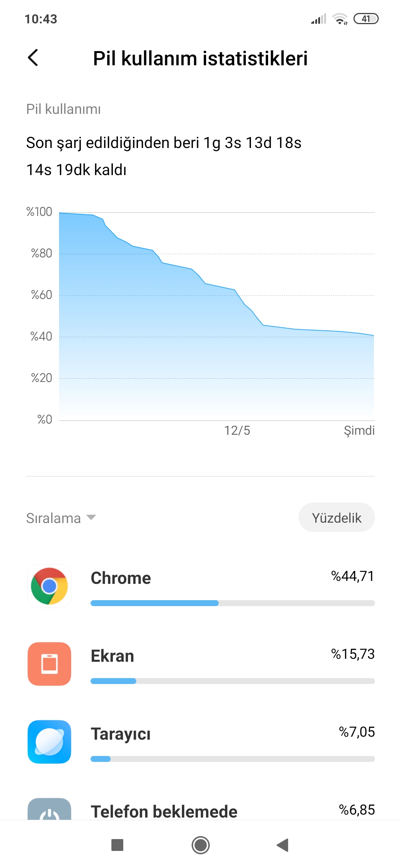Select the Tarayıcı list entry
This screenshot has width=401, height=868.
pos(200,742)
